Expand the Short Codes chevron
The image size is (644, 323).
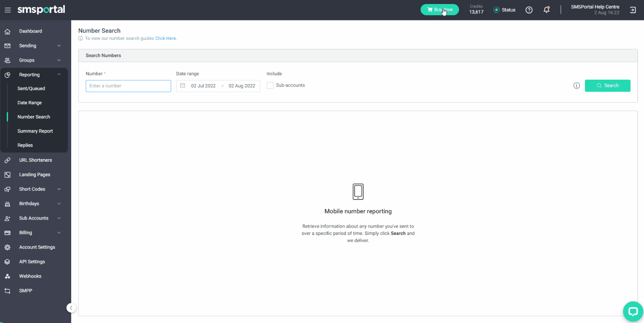click(x=59, y=189)
